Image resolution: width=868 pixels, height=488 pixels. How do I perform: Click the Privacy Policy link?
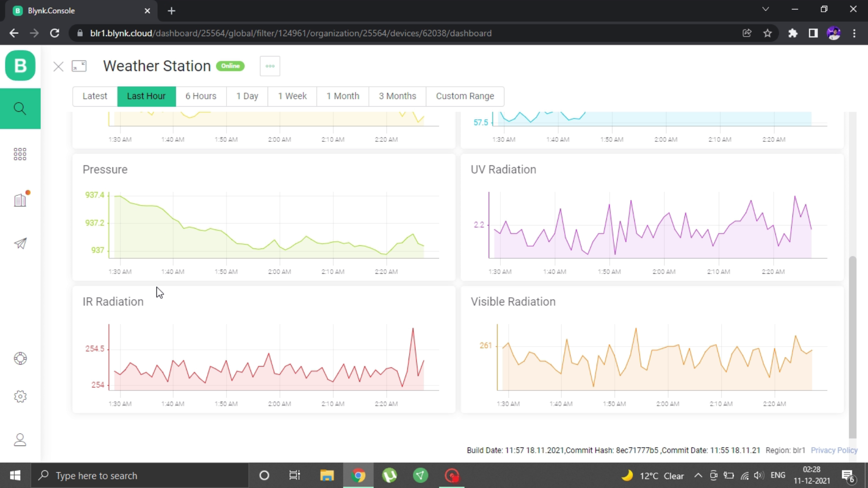pyautogui.click(x=834, y=450)
